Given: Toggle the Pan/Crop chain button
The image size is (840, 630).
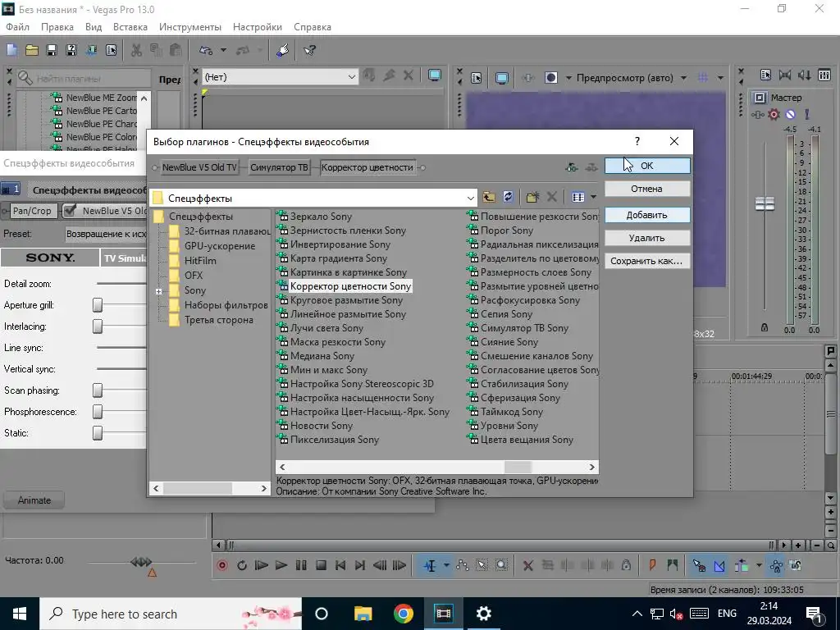Looking at the screenshot, I should coord(32,211).
